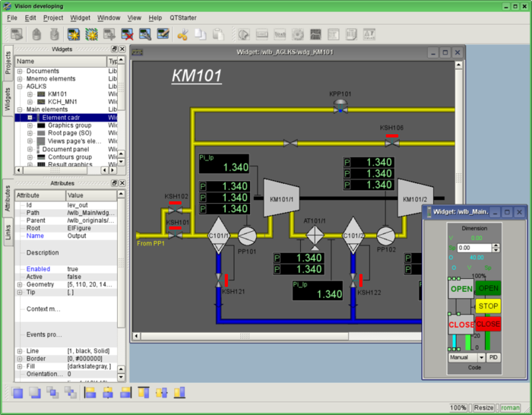Click the Align to top icon
Image resolution: width=532 pixels, height=415 pixels.
pos(144,393)
